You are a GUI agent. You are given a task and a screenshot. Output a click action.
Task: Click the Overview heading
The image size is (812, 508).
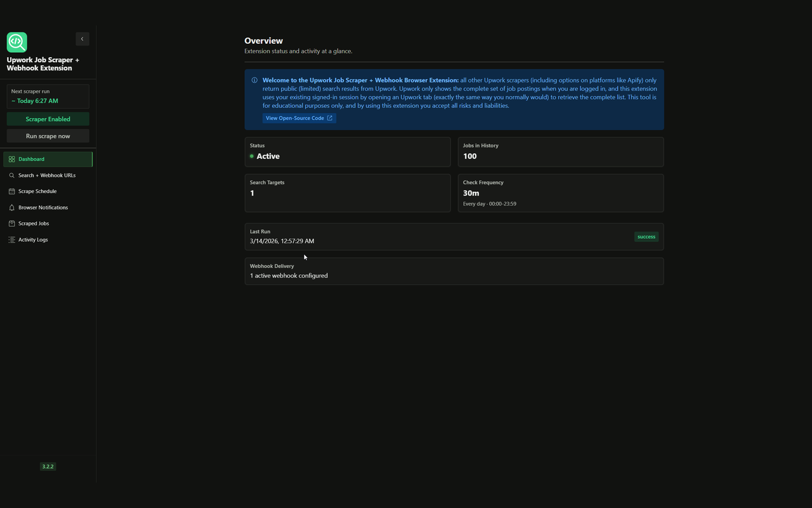click(264, 41)
